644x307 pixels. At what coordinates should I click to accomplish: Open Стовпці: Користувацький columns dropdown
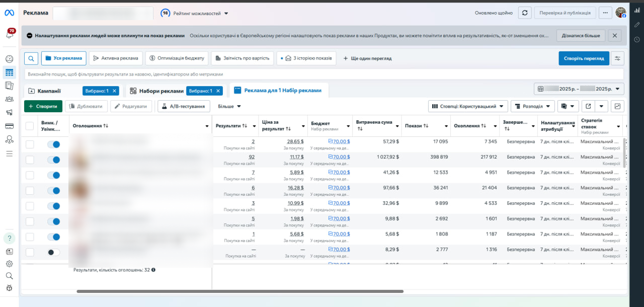(468, 106)
